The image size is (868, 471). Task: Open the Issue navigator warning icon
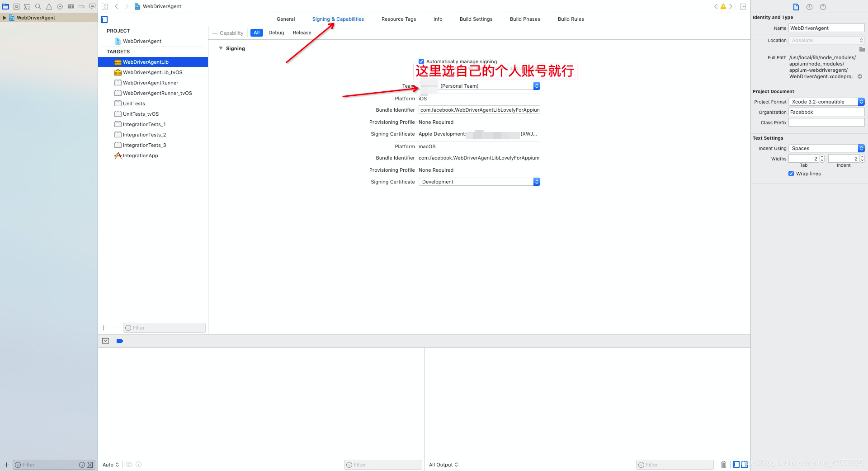coord(49,6)
